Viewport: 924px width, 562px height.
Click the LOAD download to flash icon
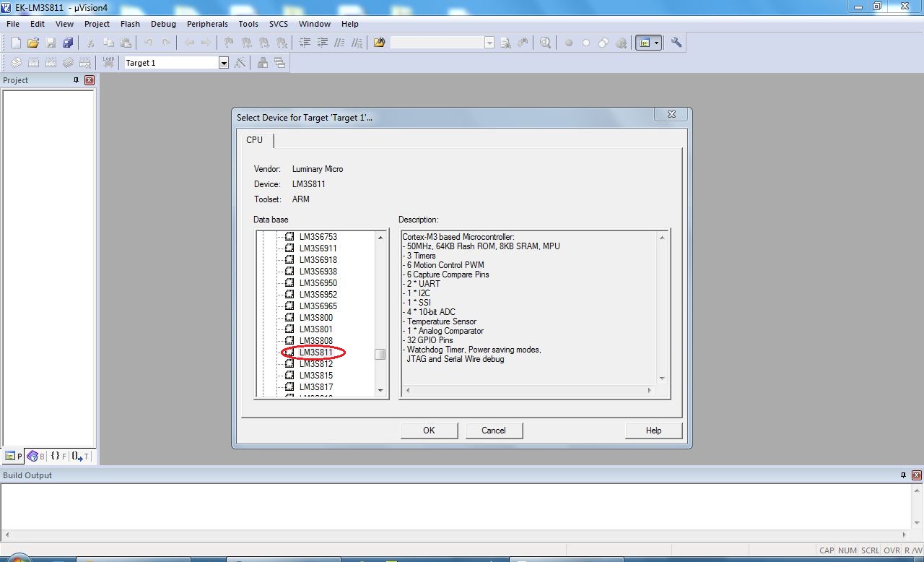pos(108,63)
